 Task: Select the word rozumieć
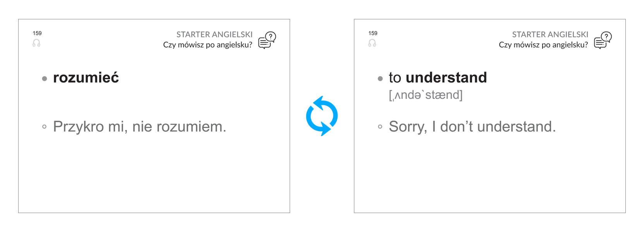[x=86, y=77]
